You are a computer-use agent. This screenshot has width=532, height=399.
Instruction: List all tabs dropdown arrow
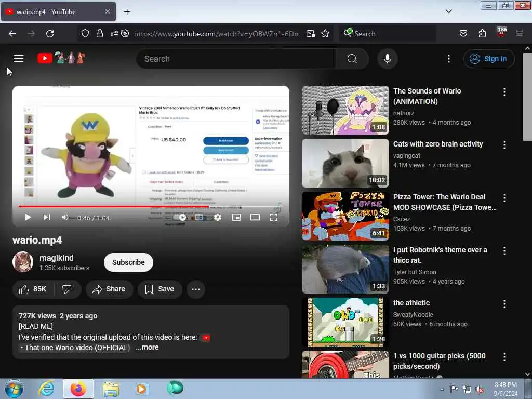point(448,11)
